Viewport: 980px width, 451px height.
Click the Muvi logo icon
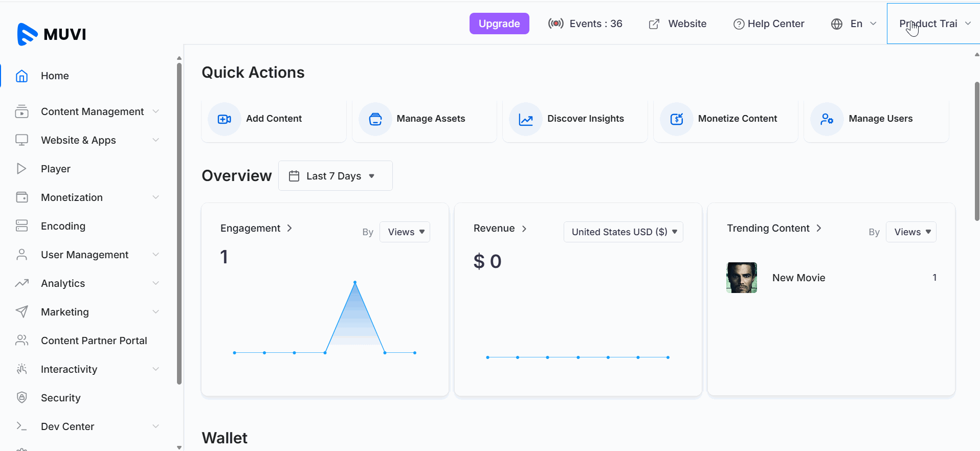click(x=27, y=34)
